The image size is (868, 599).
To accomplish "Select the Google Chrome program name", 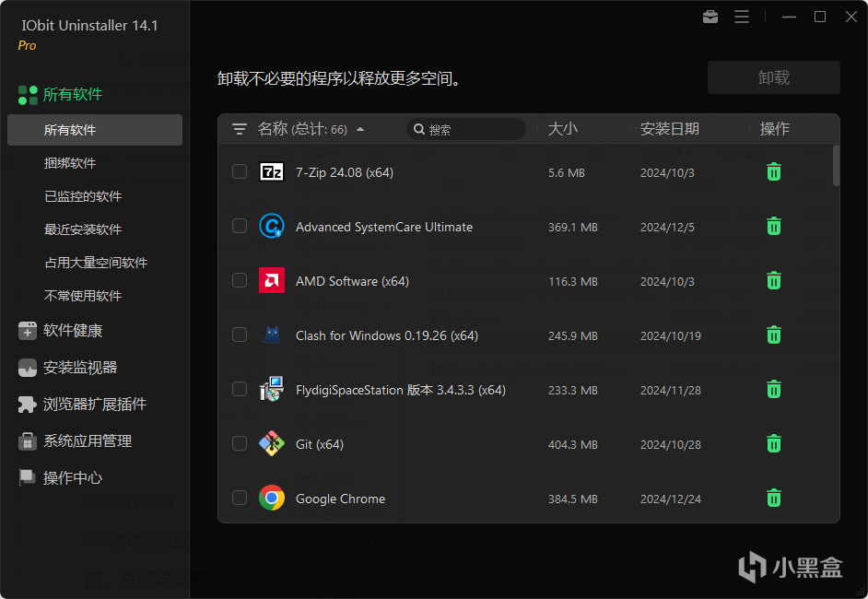I will pos(340,499).
